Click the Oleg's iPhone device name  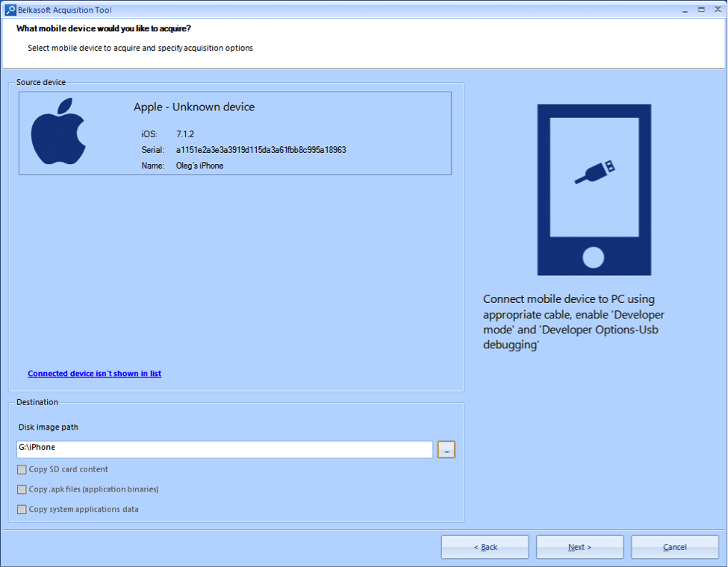tap(199, 166)
